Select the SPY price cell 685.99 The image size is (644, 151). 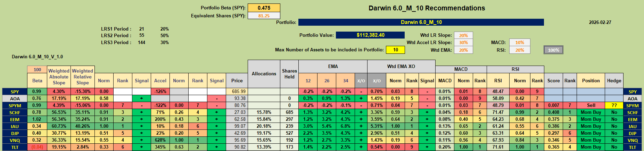coord(237,91)
